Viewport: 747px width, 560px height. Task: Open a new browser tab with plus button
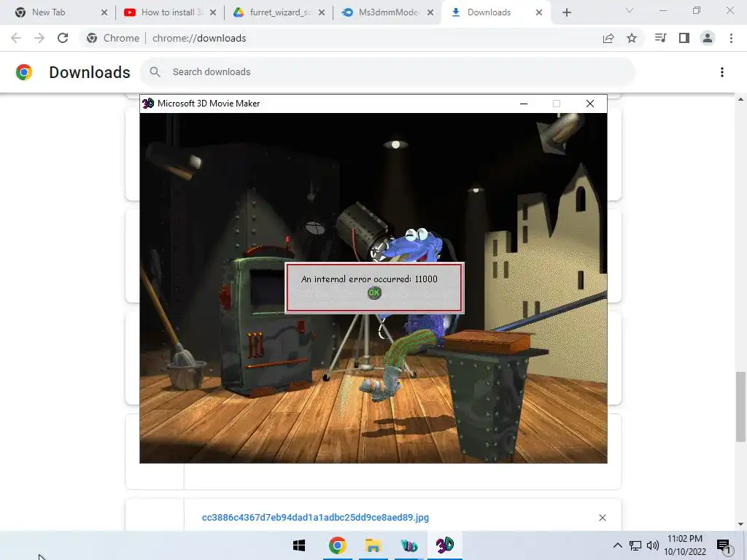[x=566, y=12]
